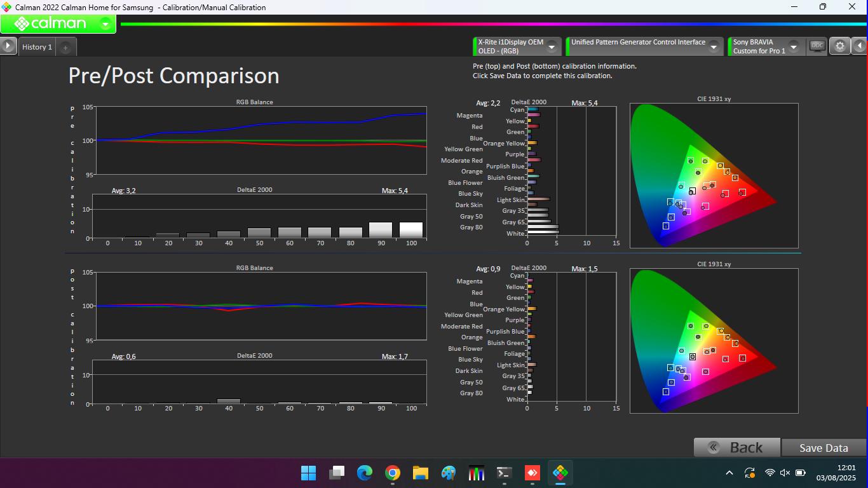Click the post-calibration ColorChecker 'Max: 1,5' value
This screenshot has width=868, height=488.
(584, 269)
